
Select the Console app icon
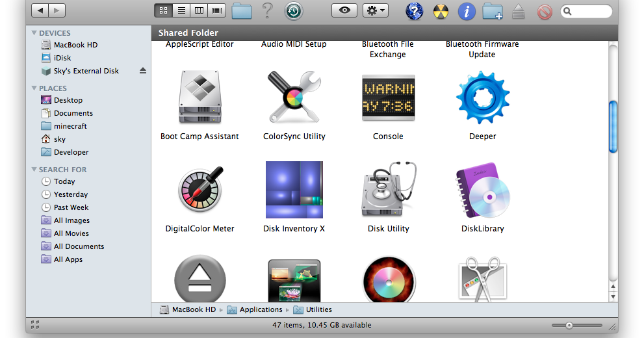pyautogui.click(x=388, y=97)
